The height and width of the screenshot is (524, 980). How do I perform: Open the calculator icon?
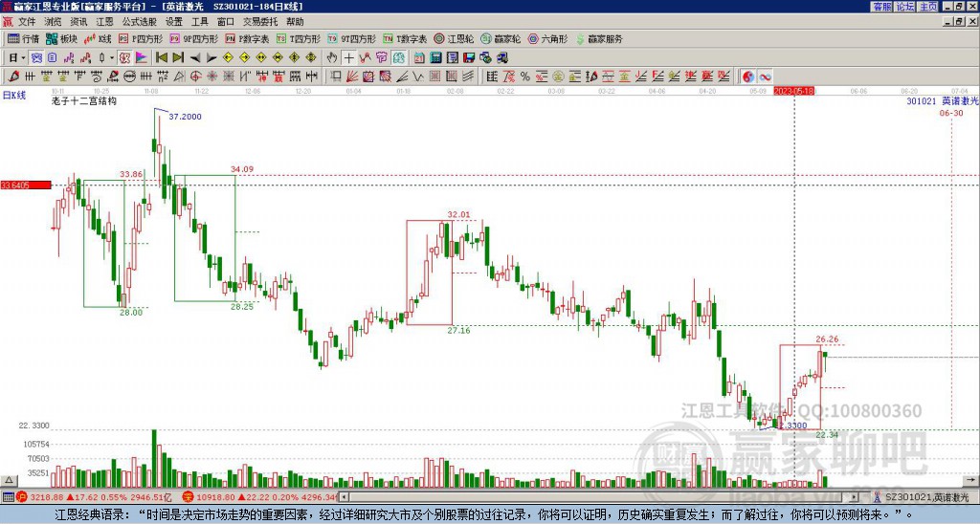tap(435, 58)
